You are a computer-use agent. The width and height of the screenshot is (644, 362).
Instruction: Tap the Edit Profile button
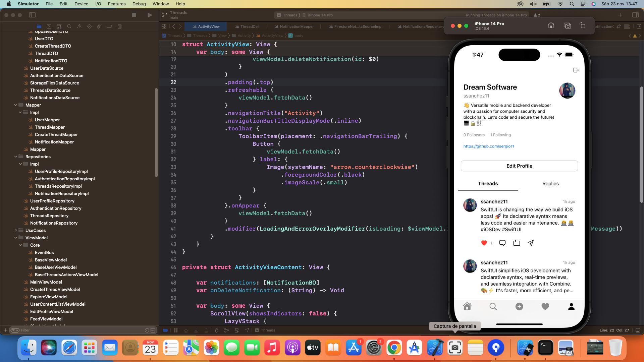(x=519, y=166)
